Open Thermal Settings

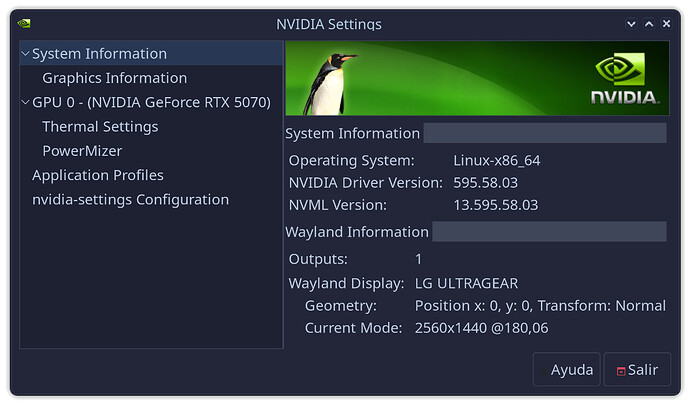(100, 127)
